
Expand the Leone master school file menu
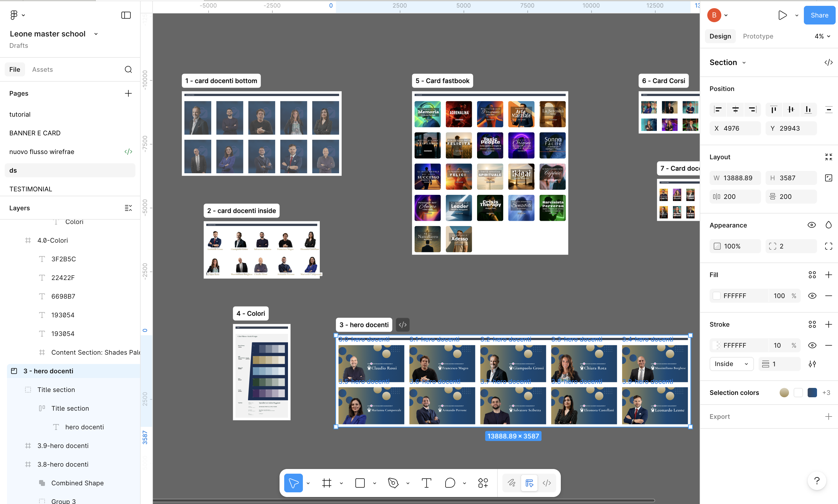pos(96,34)
